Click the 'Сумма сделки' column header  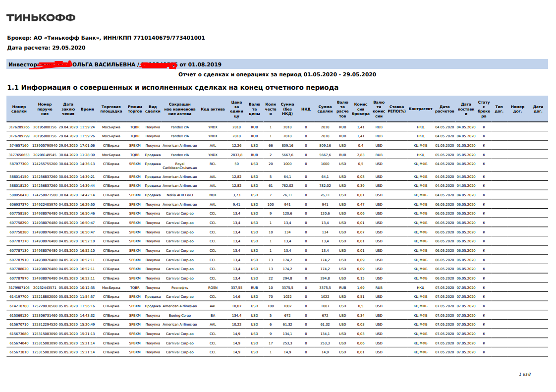[325, 109]
